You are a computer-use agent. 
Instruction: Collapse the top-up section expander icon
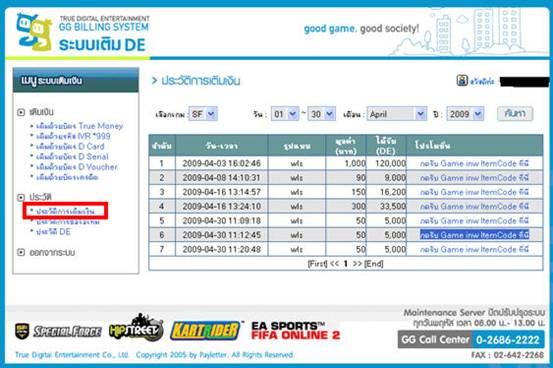click(21, 112)
